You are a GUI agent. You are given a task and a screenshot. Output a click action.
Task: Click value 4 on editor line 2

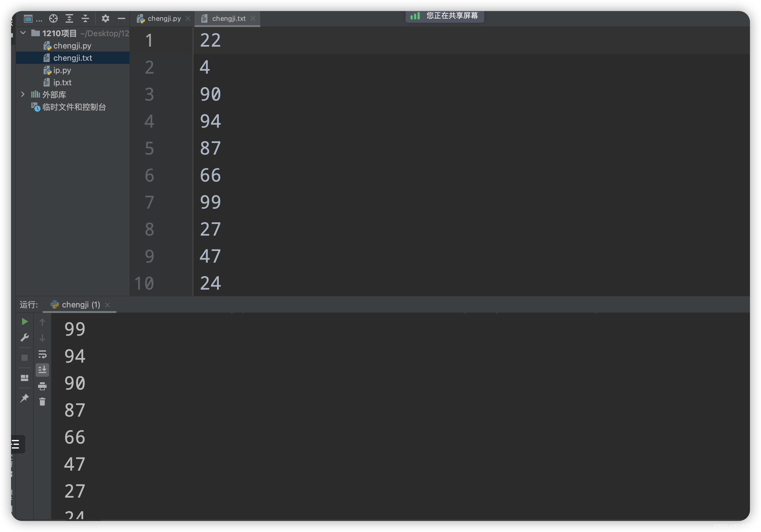pos(204,67)
